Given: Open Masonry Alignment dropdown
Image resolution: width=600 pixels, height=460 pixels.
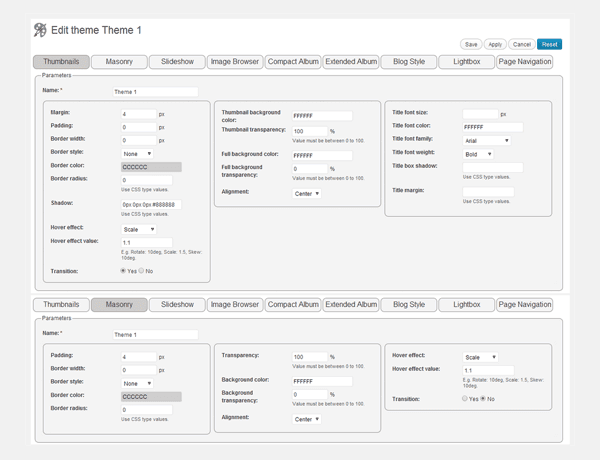Looking at the screenshot, I should 307,419.
